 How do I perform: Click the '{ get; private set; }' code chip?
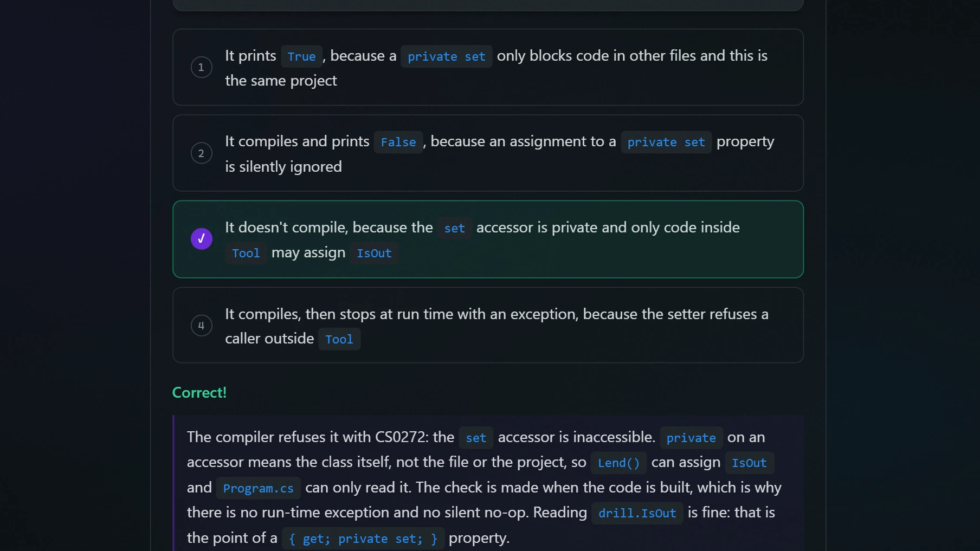click(x=363, y=539)
